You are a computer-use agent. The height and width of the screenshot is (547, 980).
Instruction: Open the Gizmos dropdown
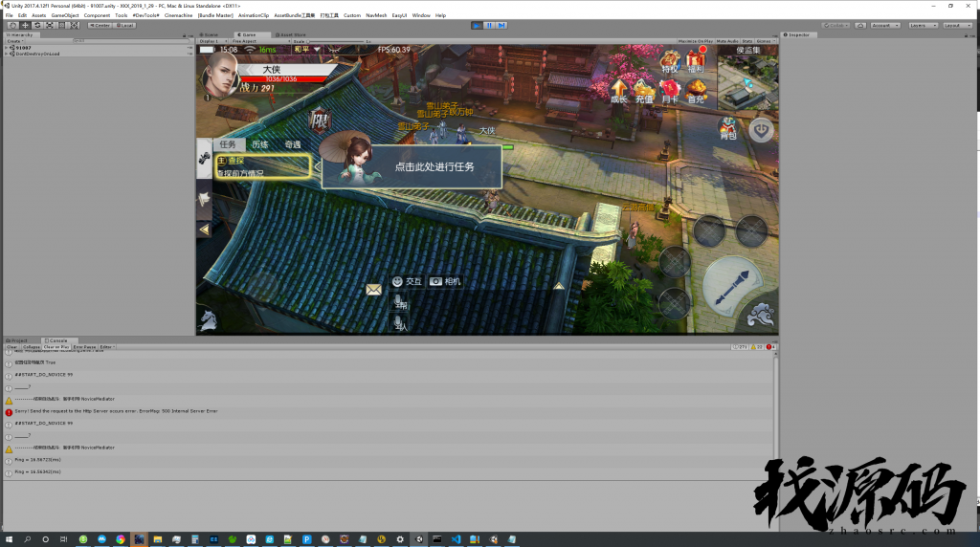[x=765, y=41]
